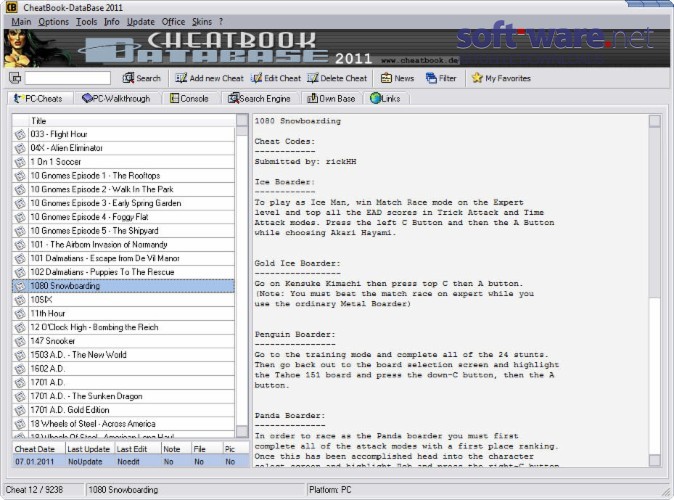Click cheat text scrollbar up arrow
The height and width of the screenshot is (500, 674).
click(654, 121)
